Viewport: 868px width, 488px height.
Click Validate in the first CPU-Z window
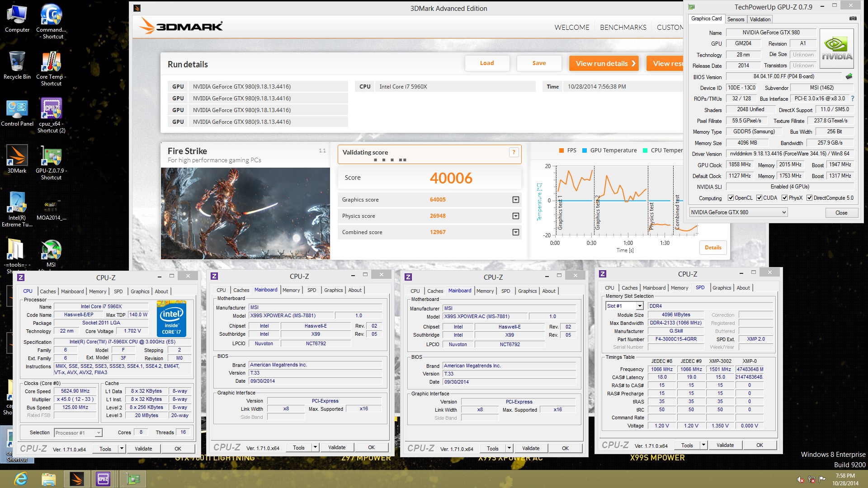(x=143, y=449)
